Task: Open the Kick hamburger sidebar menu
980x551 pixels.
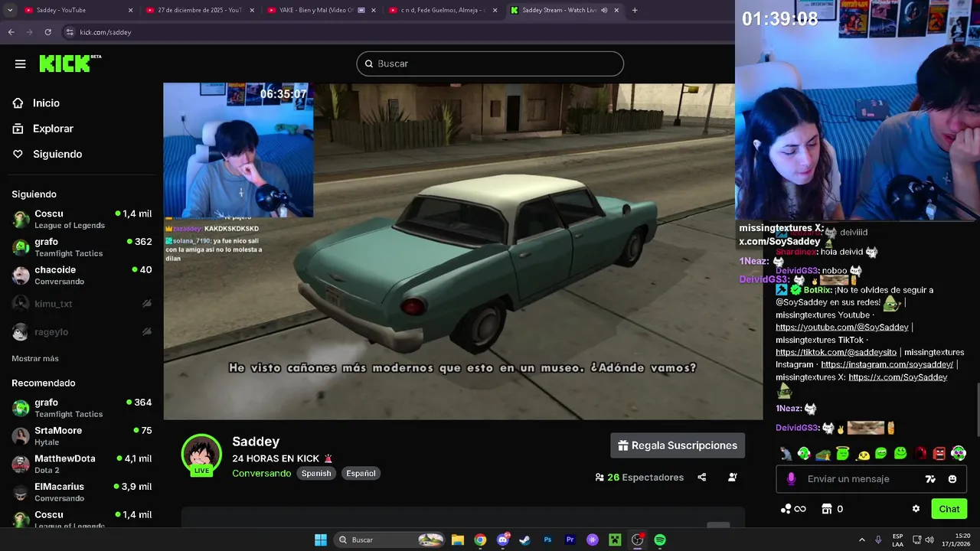Action: click(x=21, y=64)
